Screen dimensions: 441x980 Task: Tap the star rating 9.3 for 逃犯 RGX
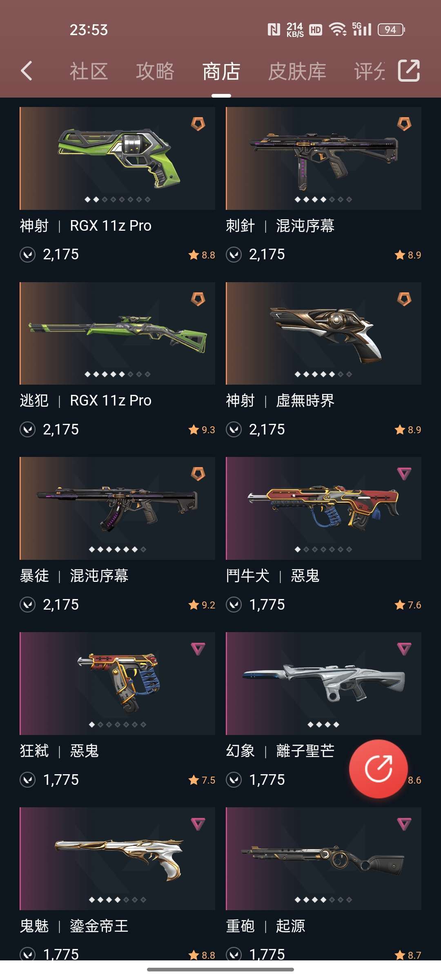[x=202, y=430]
